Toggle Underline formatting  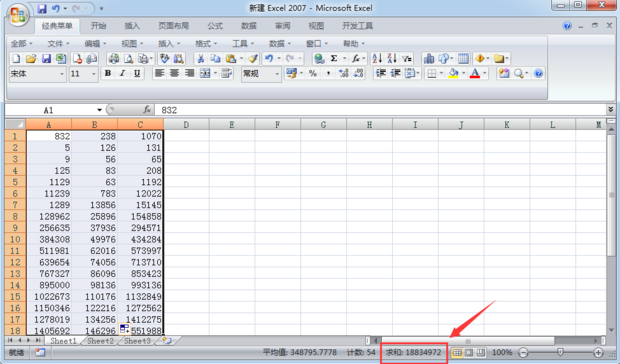(137, 73)
